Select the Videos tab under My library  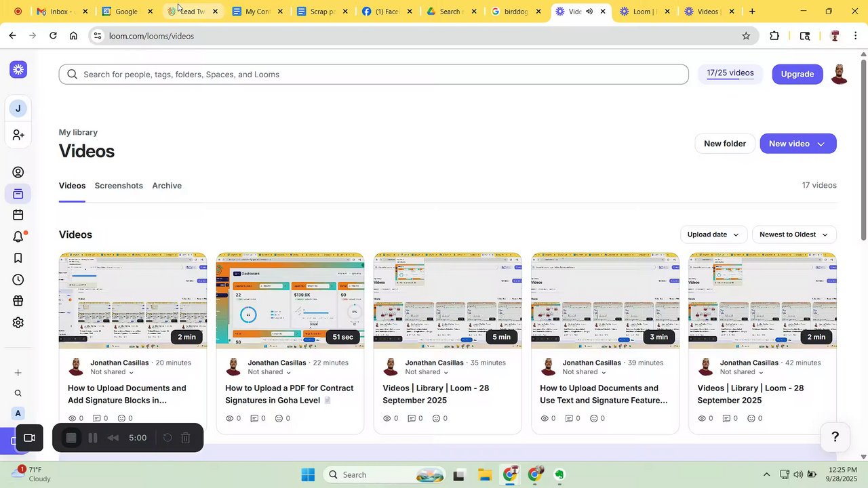point(72,186)
